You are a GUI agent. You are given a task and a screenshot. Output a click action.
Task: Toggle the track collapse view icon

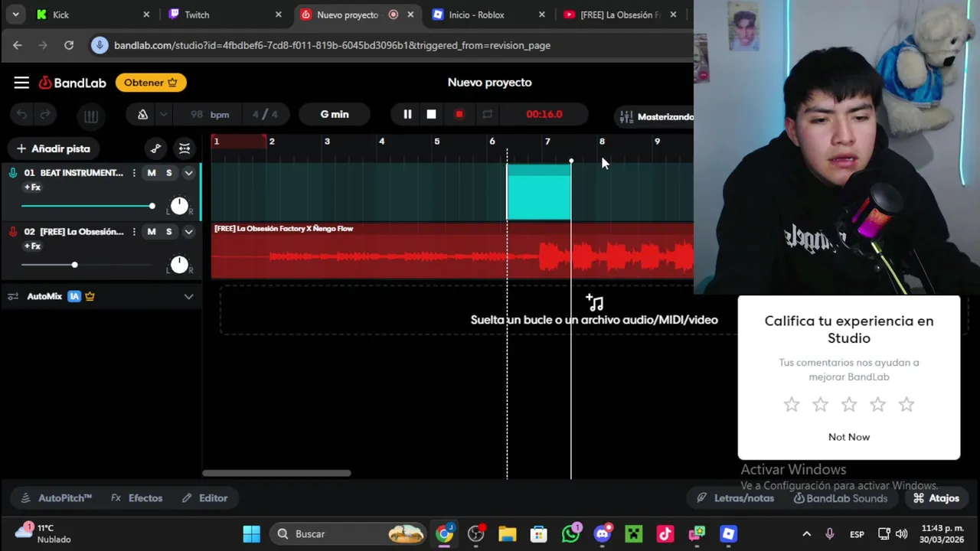pyautogui.click(x=185, y=148)
